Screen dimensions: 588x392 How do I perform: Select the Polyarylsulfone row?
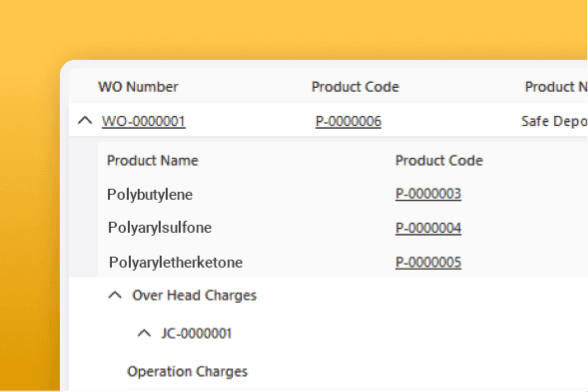(x=343, y=228)
